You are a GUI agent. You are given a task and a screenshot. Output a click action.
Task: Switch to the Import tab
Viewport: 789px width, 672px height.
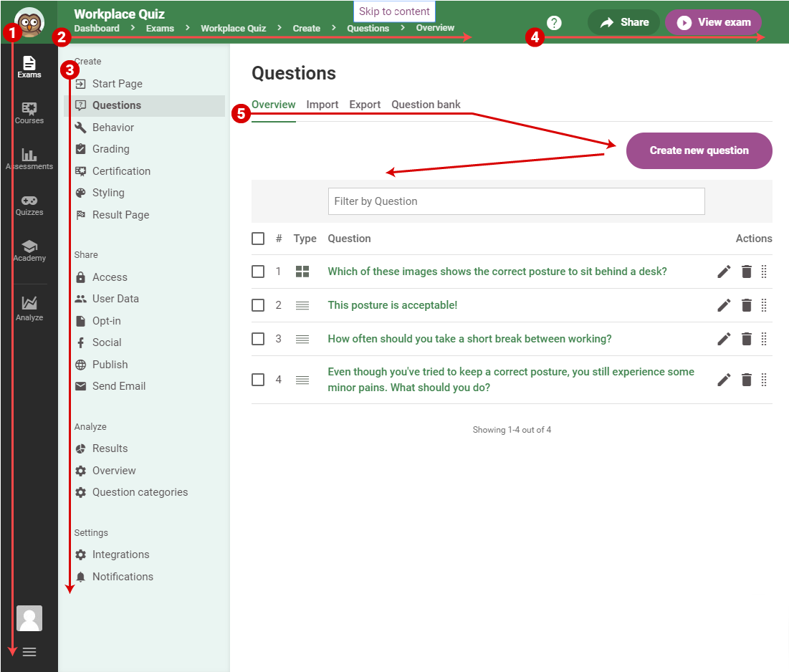322,105
